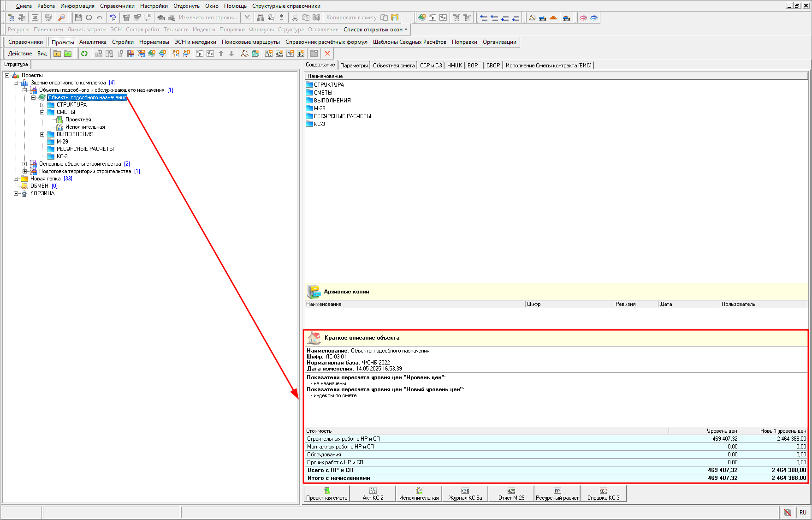This screenshot has height=520, width=812.
Task: Expand the СТРУКТУРА tree node
Action: click(42, 105)
